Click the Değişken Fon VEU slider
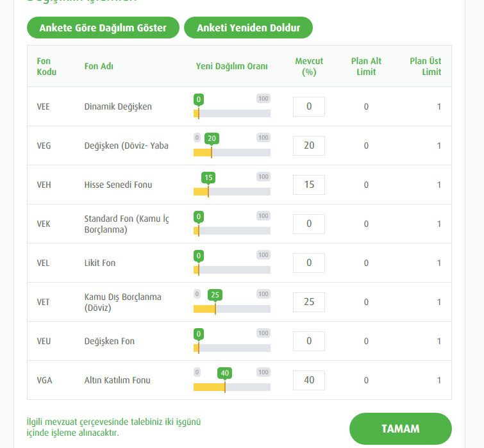Screen dimensions: 484x448 pos(232,348)
